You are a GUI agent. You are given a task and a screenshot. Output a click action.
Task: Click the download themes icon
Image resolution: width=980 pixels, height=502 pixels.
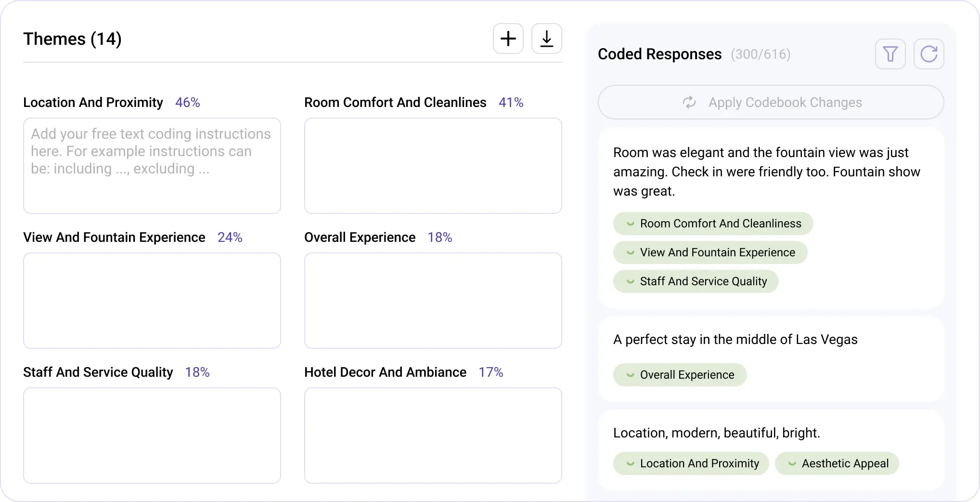click(x=546, y=39)
